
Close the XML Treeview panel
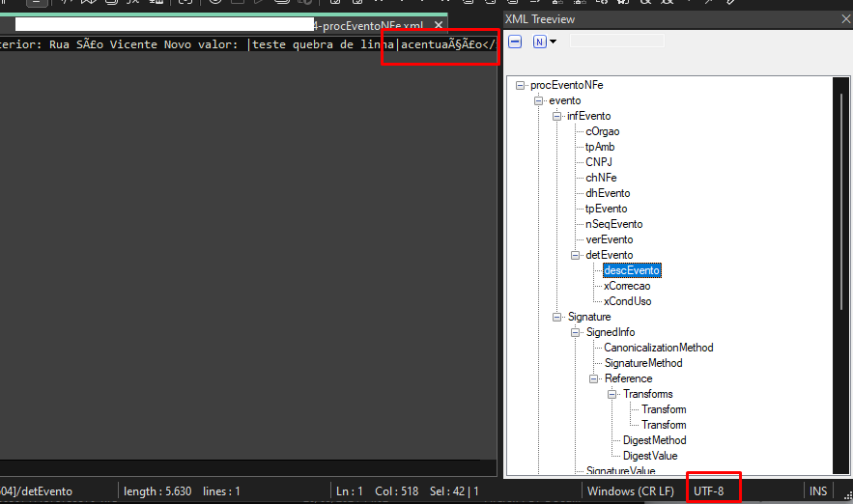click(845, 19)
